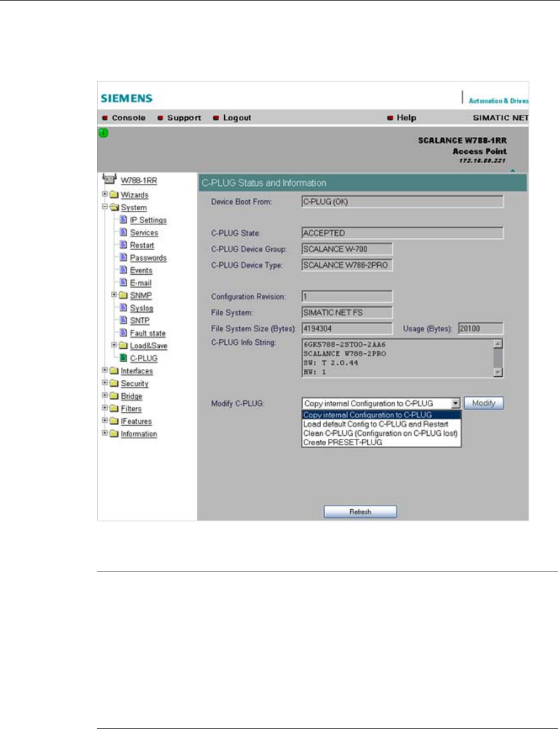Image resolution: width=560 pixels, height=729 pixels.
Task: Expand the IFeatures folder
Action: coord(105,420)
